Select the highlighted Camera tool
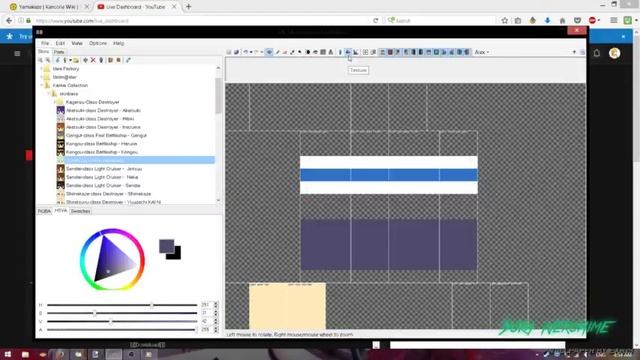This screenshot has height=360, width=640. 269,52
